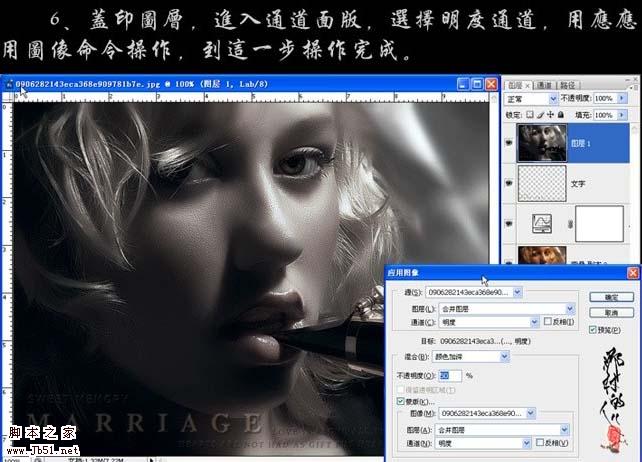Click the 目标 target text in dialog
Image resolution: width=642 pixels, height=462 pixels.
pyautogui.click(x=475, y=341)
